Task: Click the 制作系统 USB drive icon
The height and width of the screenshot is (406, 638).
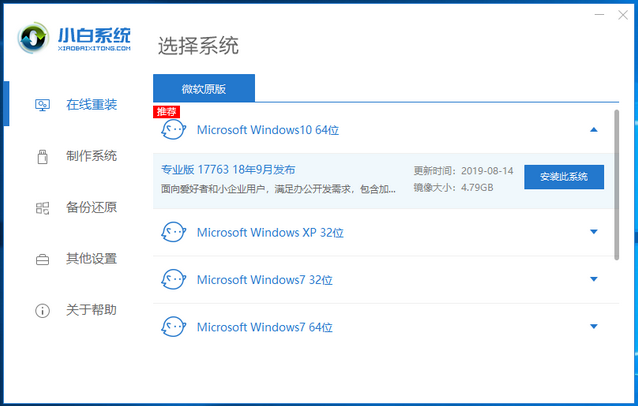Action: tap(42, 157)
